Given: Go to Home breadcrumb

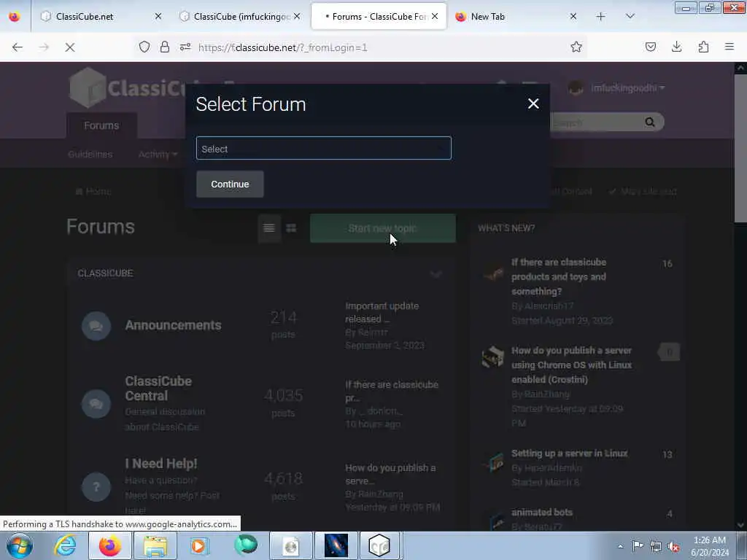Looking at the screenshot, I should point(93,192).
